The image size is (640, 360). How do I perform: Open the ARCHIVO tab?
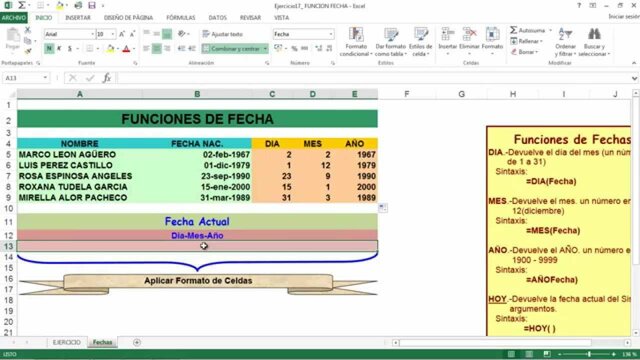[x=14, y=18]
